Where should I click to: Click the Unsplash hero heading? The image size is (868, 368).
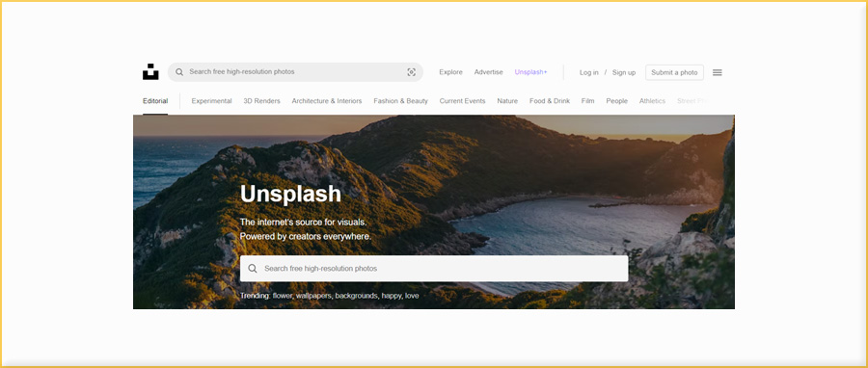click(290, 194)
